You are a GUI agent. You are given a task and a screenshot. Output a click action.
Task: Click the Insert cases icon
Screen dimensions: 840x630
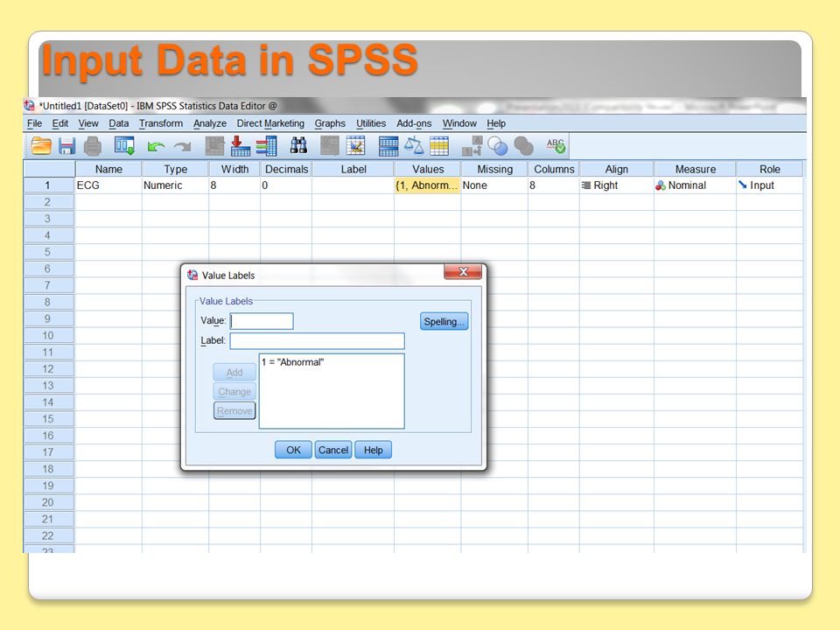[x=330, y=146]
